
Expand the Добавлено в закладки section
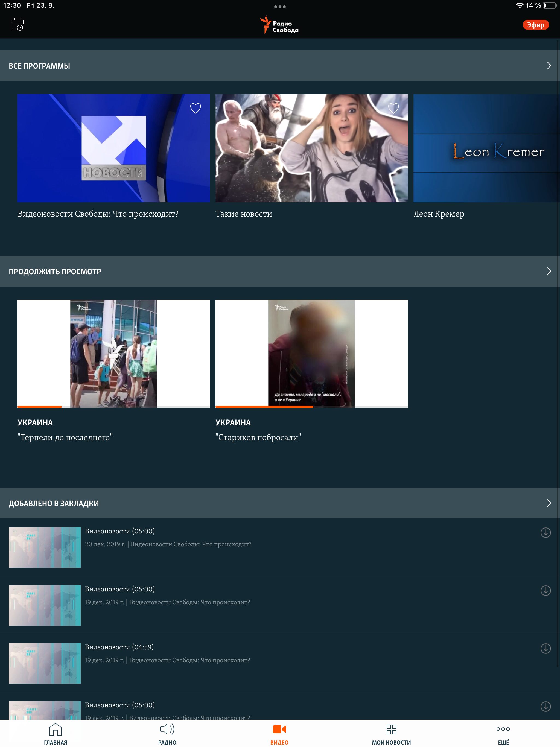549,503
